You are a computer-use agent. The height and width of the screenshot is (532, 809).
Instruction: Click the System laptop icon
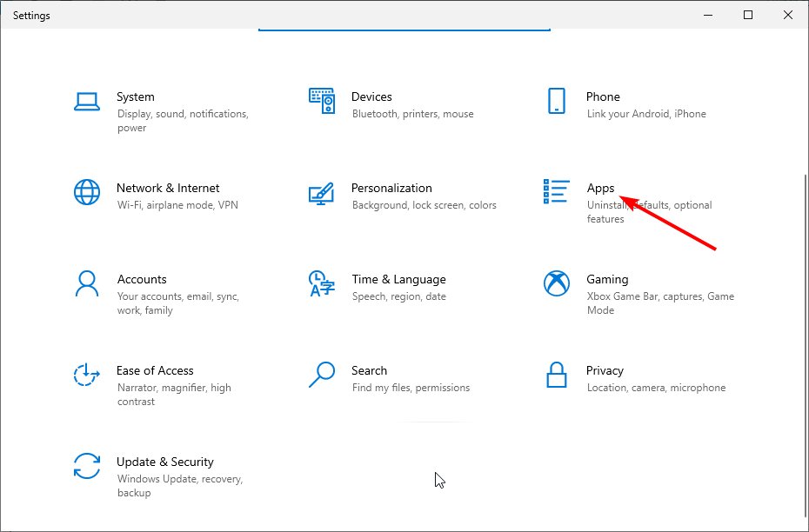point(87,101)
